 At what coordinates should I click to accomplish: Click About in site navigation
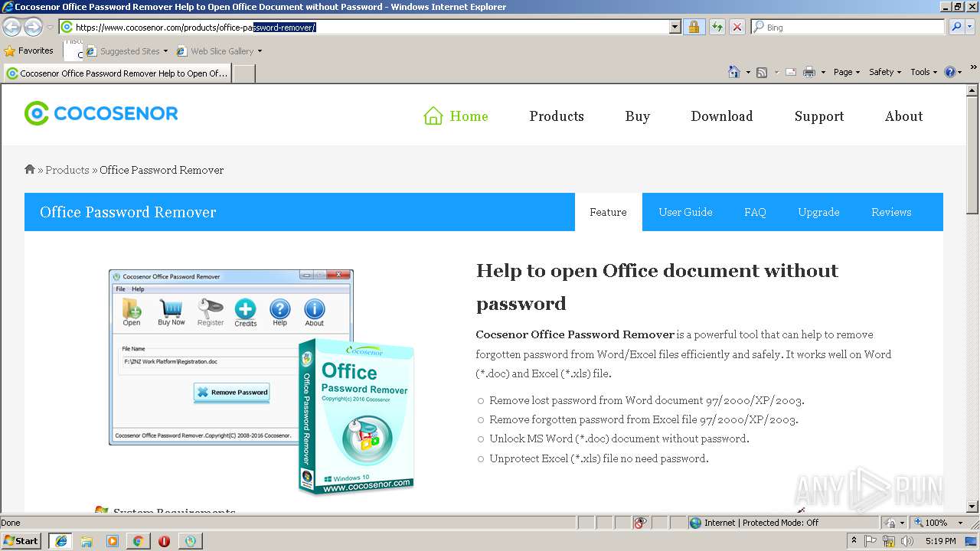coord(904,116)
